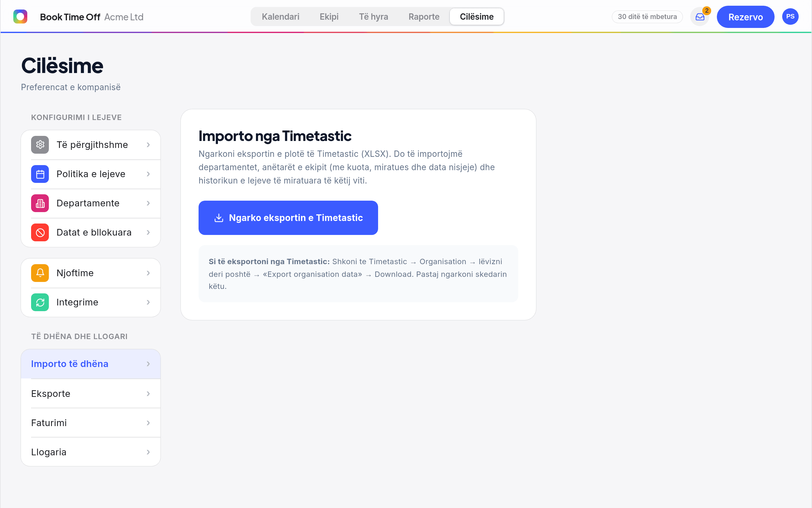Click the calendar icon for Politika e lejeve
This screenshot has height=508, width=812.
pyautogui.click(x=40, y=174)
